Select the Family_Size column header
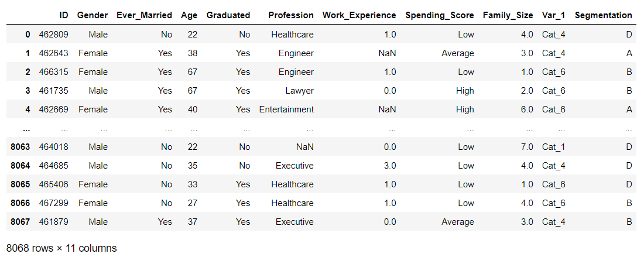The image size is (644, 257). (x=508, y=16)
